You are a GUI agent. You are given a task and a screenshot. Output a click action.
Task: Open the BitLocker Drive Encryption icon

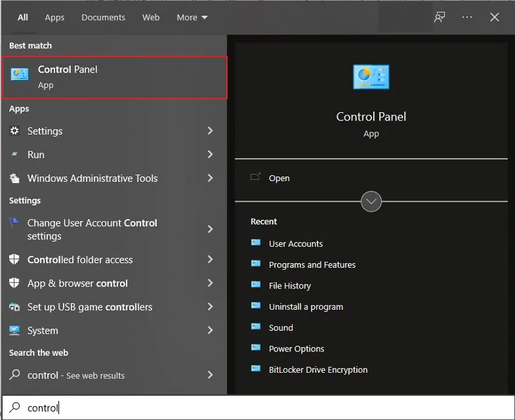(256, 370)
